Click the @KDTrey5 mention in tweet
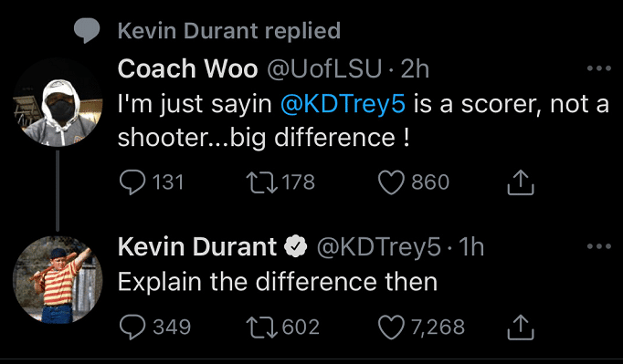This screenshot has width=623, height=364. [x=343, y=104]
